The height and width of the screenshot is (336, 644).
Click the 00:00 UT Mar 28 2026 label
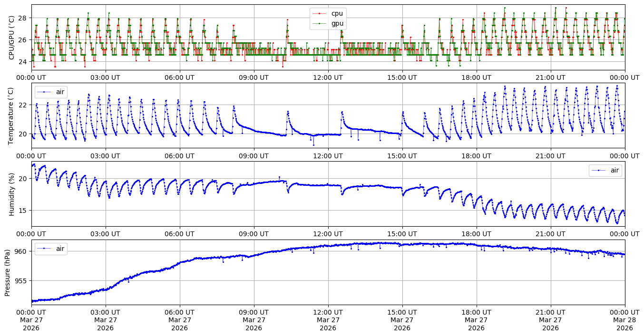624,320
